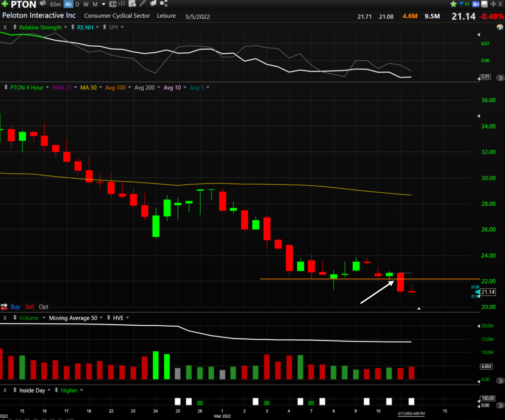The image size is (505, 420).
Task: Close the Inside Day pane with X
Action: 5,391
